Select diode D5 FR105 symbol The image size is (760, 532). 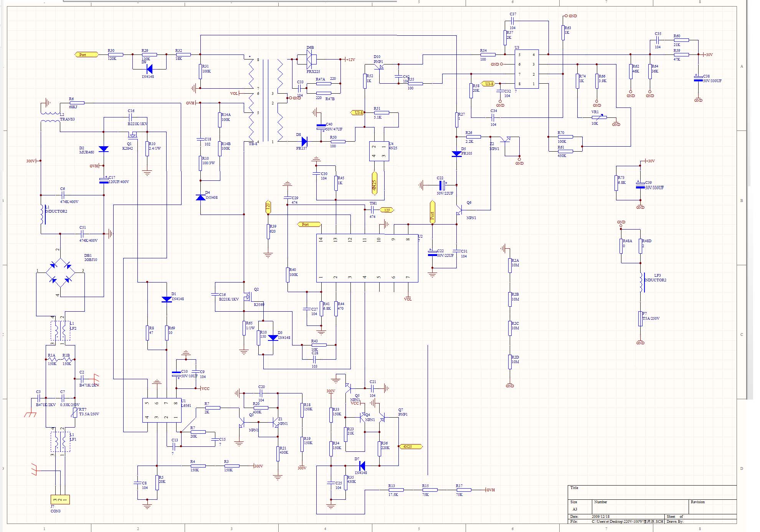[x=456, y=154]
